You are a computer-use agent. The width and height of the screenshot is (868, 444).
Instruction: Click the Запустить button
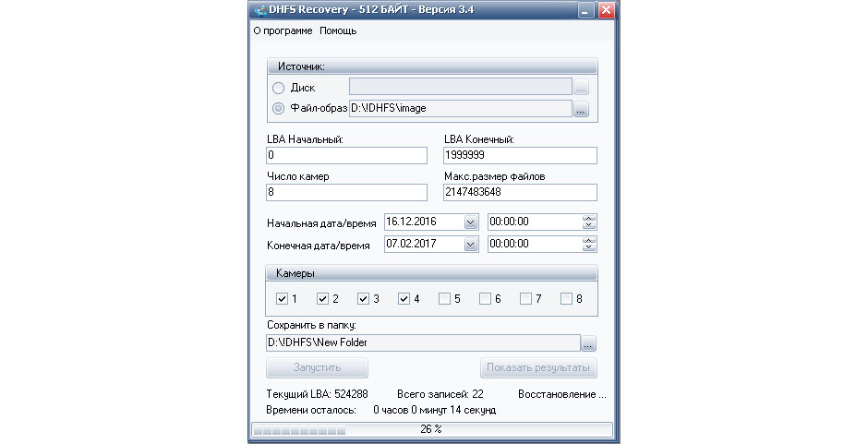point(317,368)
